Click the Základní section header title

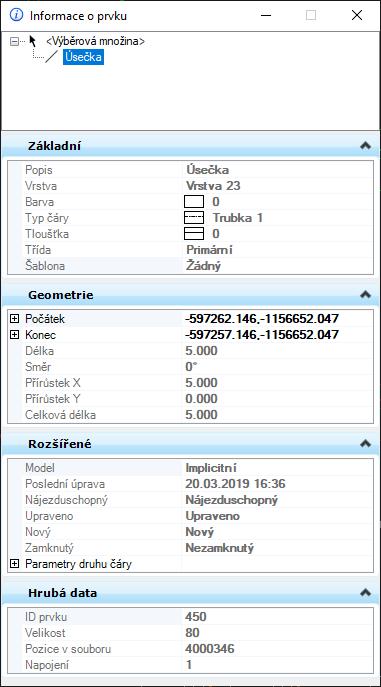pyautogui.click(x=54, y=146)
